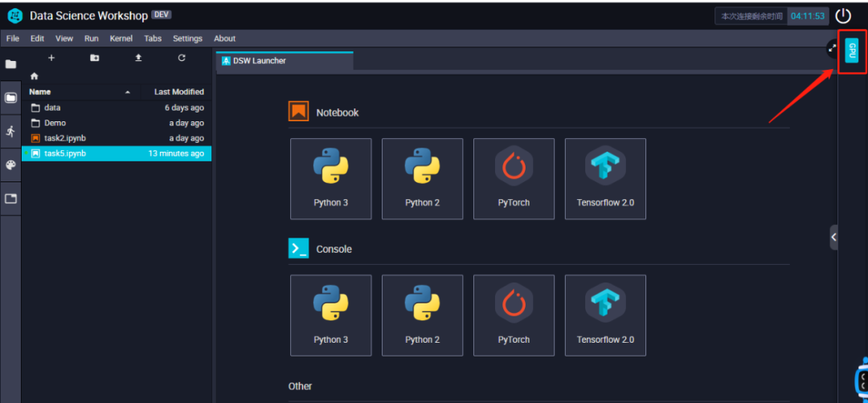Click the power shutdown icon
The height and width of the screenshot is (403, 868).
(843, 16)
